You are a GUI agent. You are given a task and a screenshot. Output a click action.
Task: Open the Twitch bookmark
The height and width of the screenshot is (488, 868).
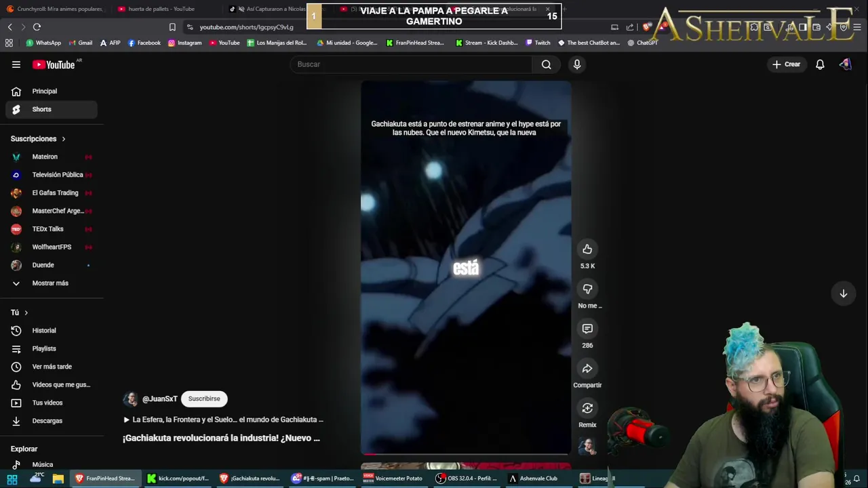(538, 43)
